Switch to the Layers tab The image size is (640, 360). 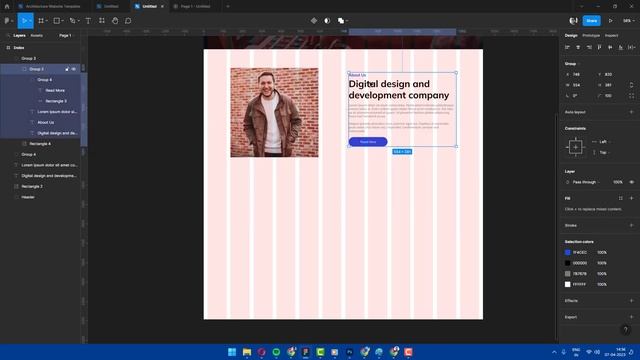coord(19,36)
